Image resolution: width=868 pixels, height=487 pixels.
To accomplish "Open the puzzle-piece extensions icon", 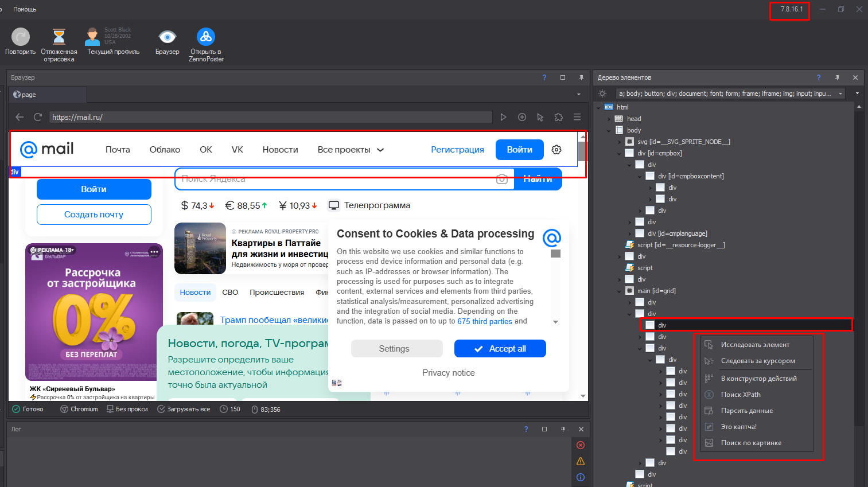I will click(x=559, y=117).
